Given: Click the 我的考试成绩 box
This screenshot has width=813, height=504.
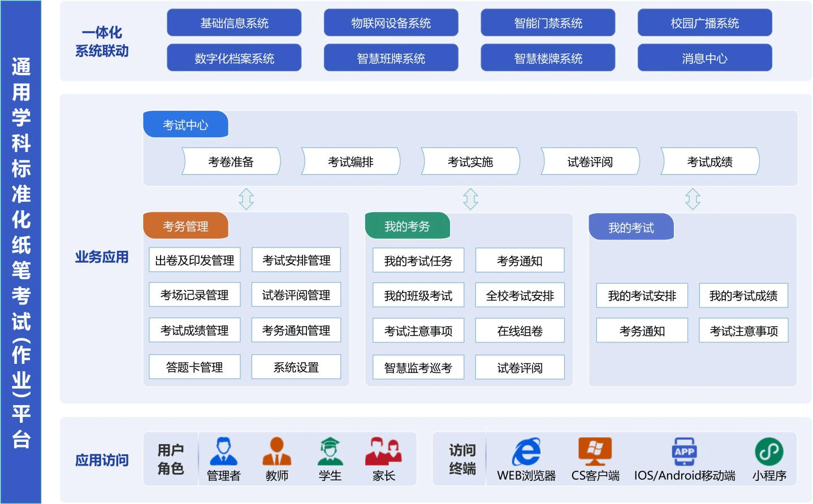Looking at the screenshot, I should point(743,296).
